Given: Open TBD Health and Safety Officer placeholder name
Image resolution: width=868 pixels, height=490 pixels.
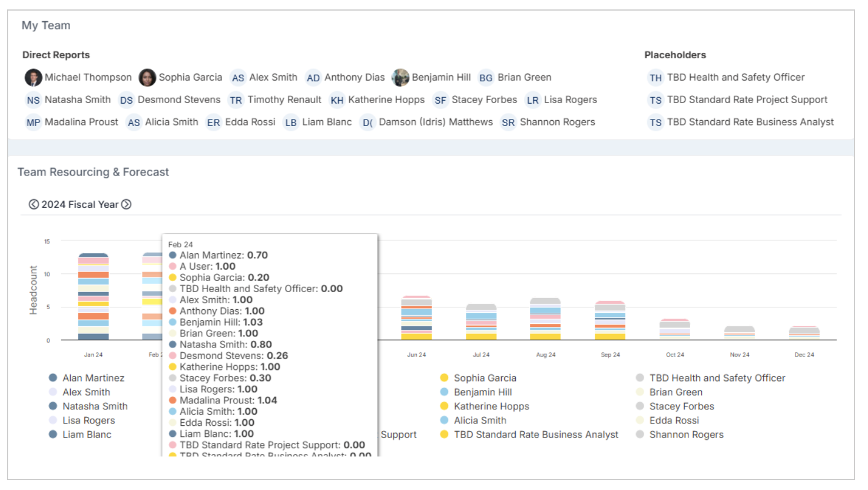Looking at the screenshot, I should pyautogui.click(x=736, y=77).
